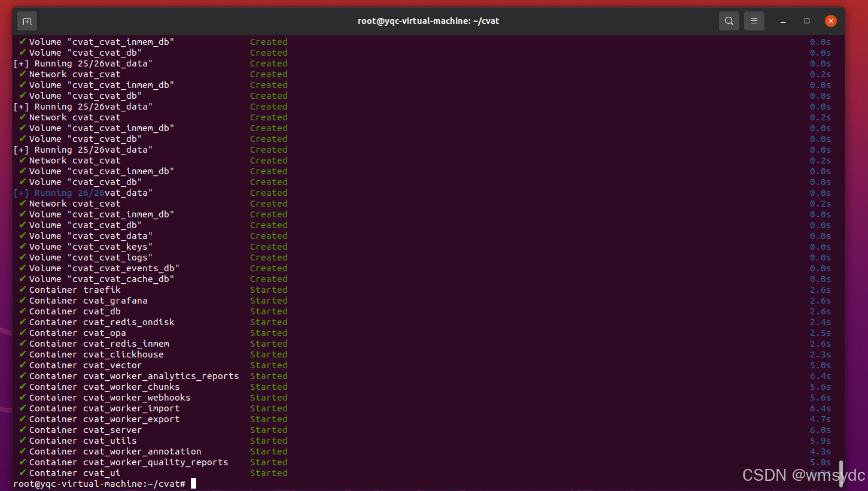Maximize the terminal window
This screenshot has height=491, width=868.
click(807, 21)
